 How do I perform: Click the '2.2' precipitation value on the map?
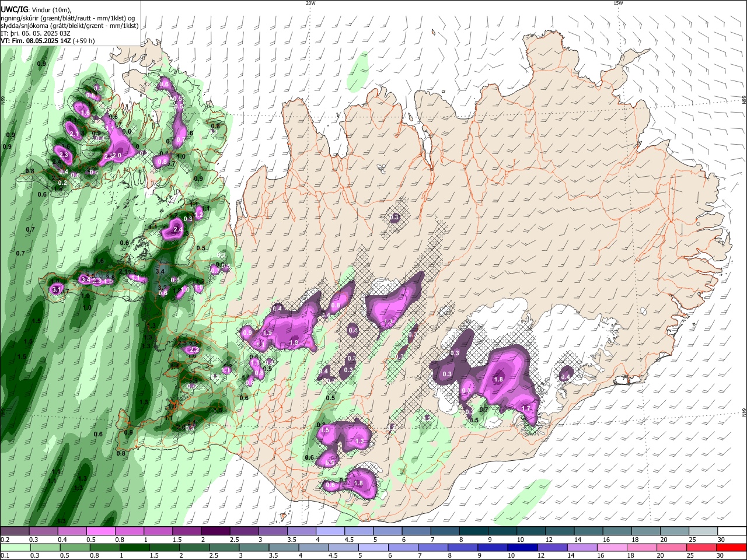(194, 350)
